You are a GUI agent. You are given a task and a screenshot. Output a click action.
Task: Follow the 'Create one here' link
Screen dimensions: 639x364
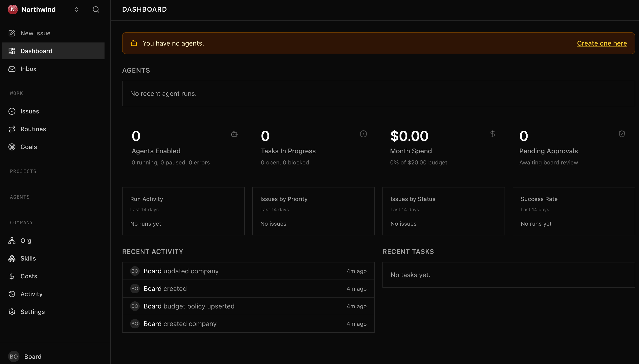pos(602,43)
